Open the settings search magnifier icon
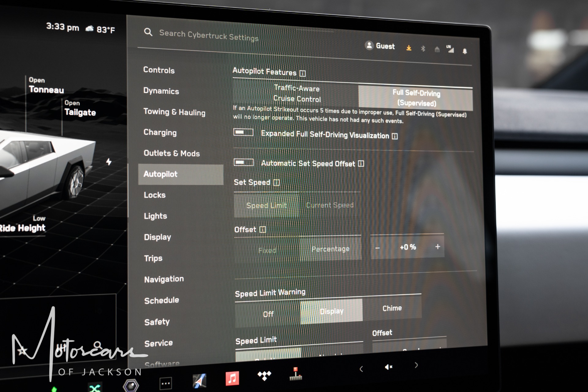The width and height of the screenshot is (588, 392). pos(148,32)
